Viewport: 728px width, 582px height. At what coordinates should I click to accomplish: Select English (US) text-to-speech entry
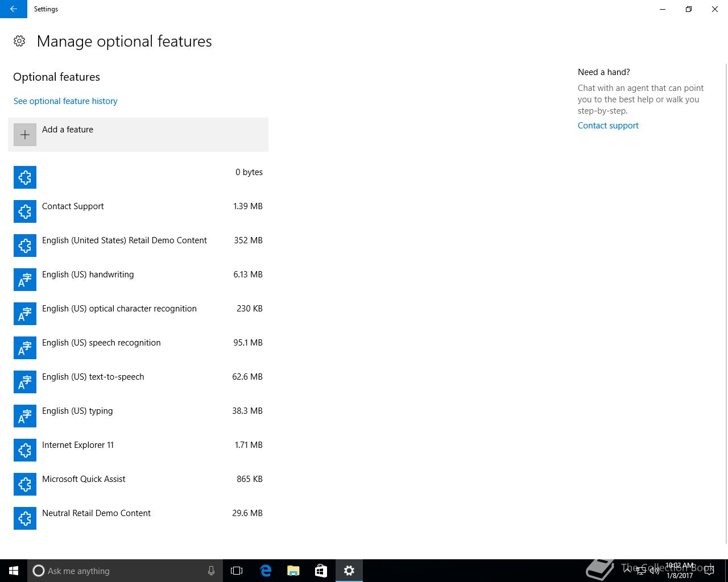tap(93, 377)
